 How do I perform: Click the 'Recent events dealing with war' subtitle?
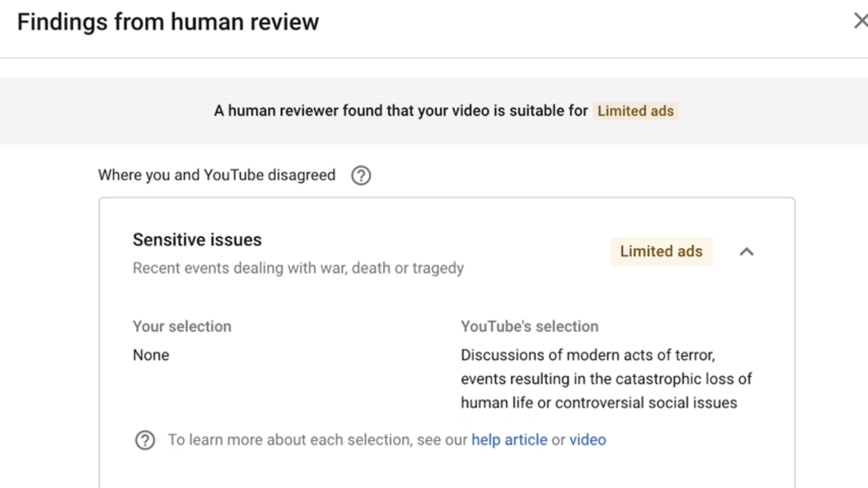[299, 268]
